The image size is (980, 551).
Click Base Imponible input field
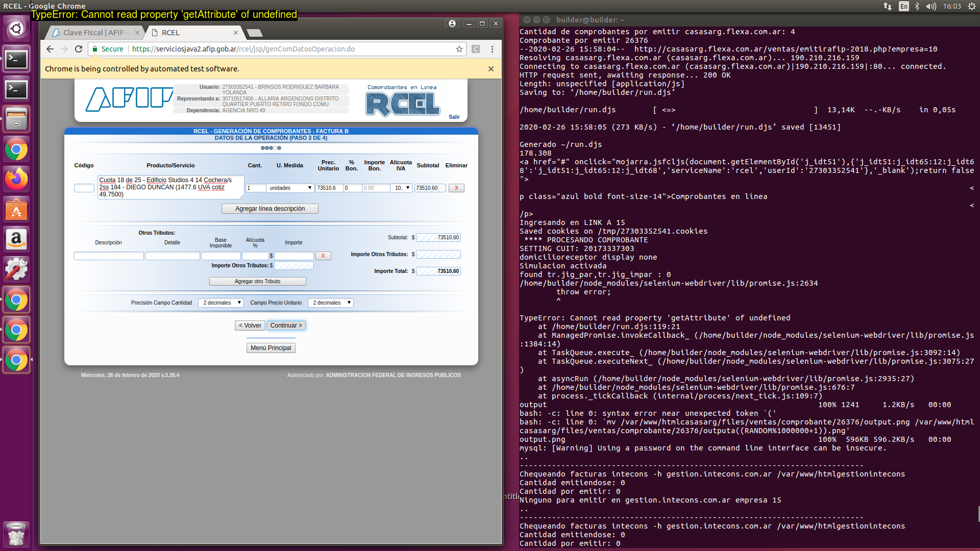click(x=221, y=256)
